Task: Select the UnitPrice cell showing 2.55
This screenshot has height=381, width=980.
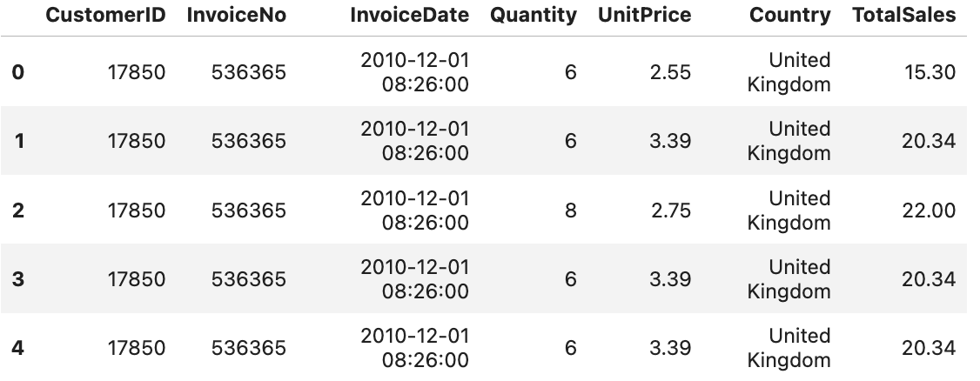Action: click(x=670, y=72)
